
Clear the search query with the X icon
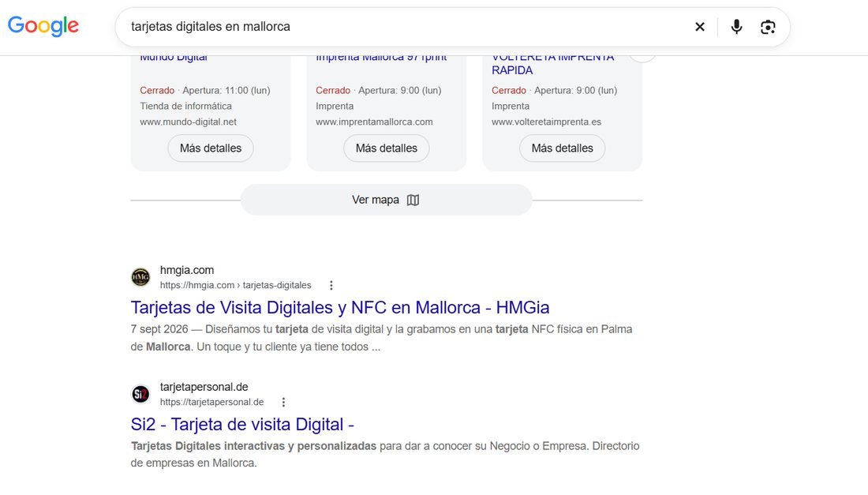tap(700, 27)
